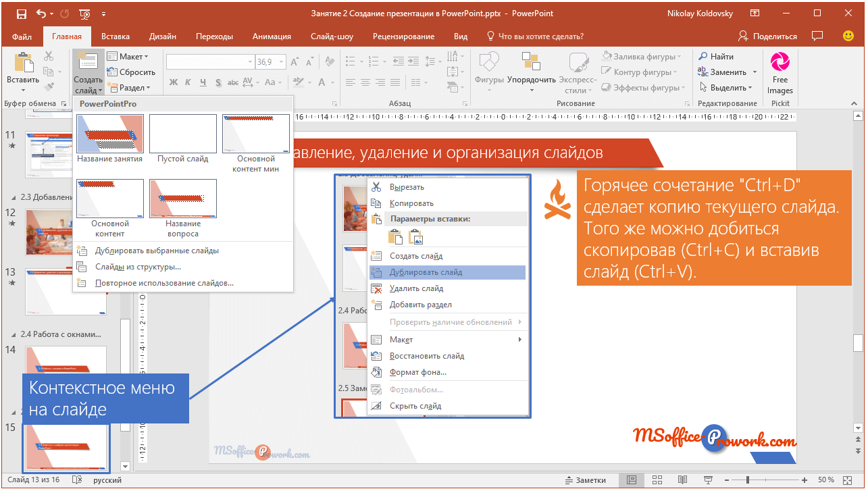Click the 50 % zoom level
The height and width of the screenshot is (491, 868).
tap(826, 480)
